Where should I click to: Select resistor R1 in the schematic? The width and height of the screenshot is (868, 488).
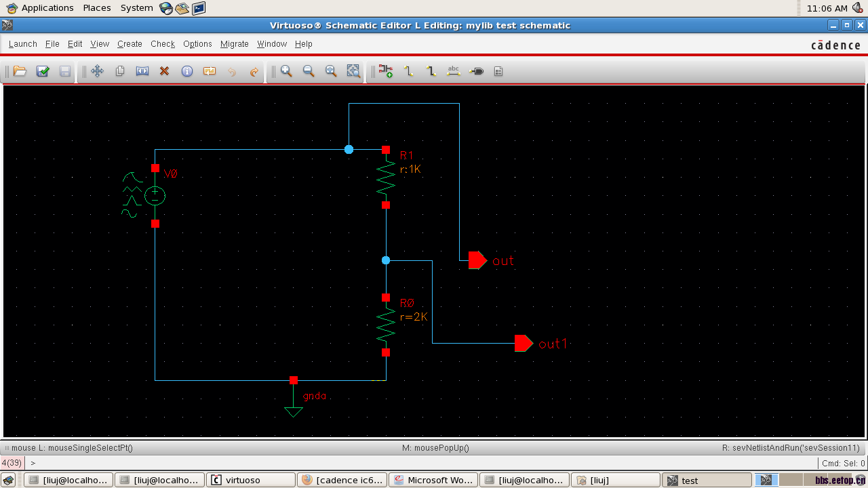[386, 177]
